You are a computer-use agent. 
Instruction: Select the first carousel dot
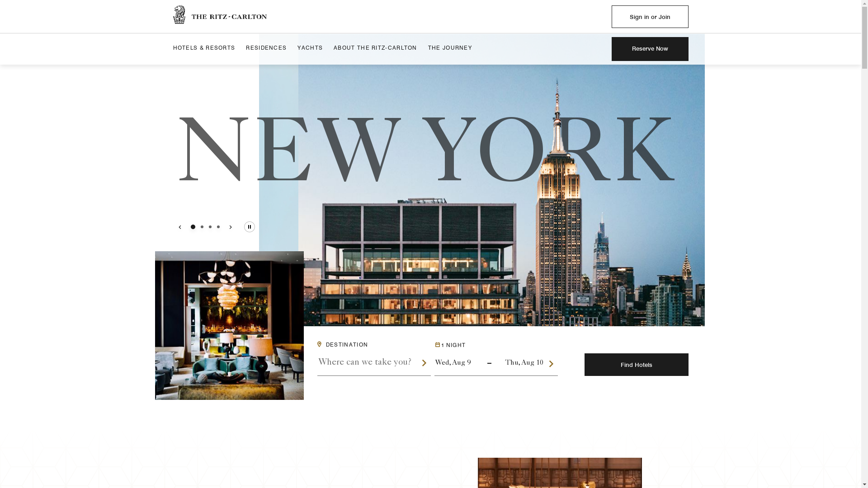tap(193, 227)
